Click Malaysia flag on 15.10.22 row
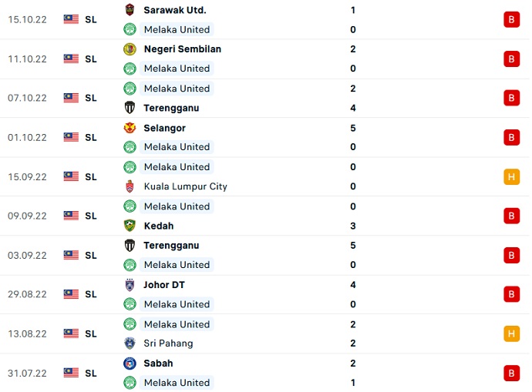 point(72,19)
